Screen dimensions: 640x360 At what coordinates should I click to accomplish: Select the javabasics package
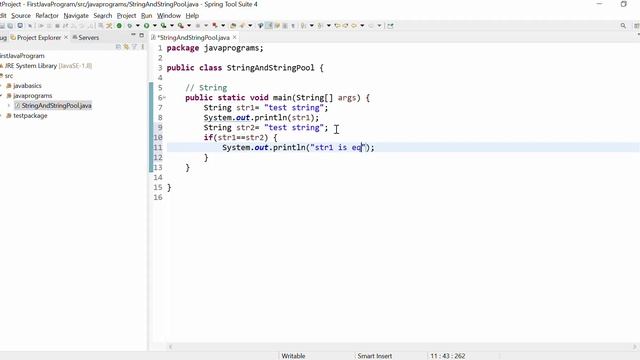tap(27, 86)
